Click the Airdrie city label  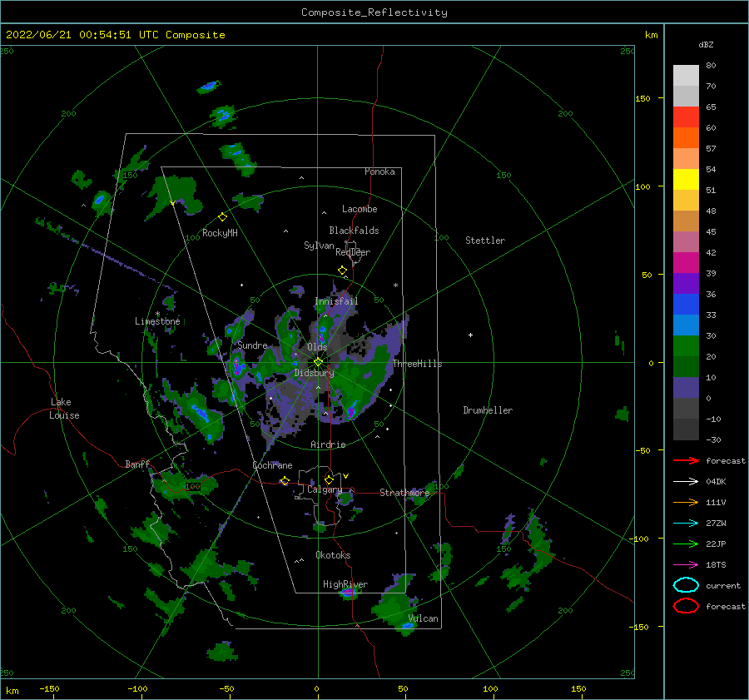328,444
